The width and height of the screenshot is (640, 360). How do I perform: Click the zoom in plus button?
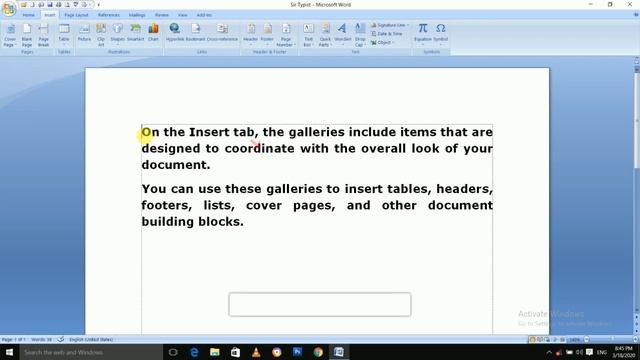coord(636,340)
